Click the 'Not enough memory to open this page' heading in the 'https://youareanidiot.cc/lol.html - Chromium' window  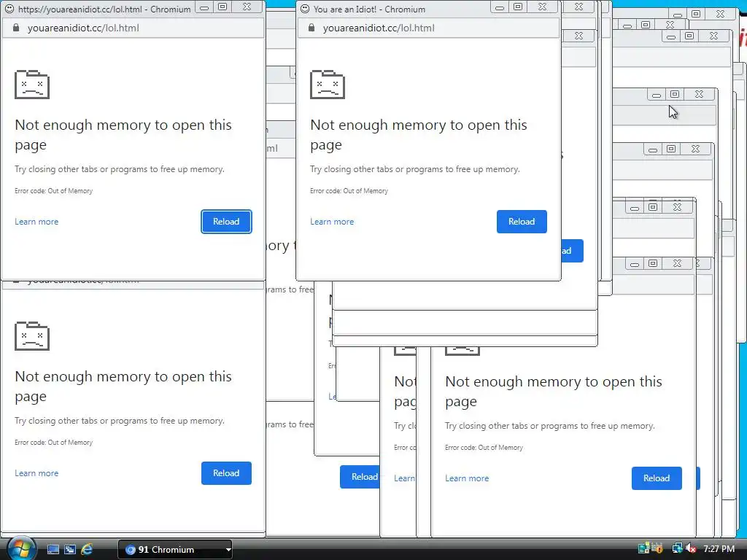[x=123, y=134]
